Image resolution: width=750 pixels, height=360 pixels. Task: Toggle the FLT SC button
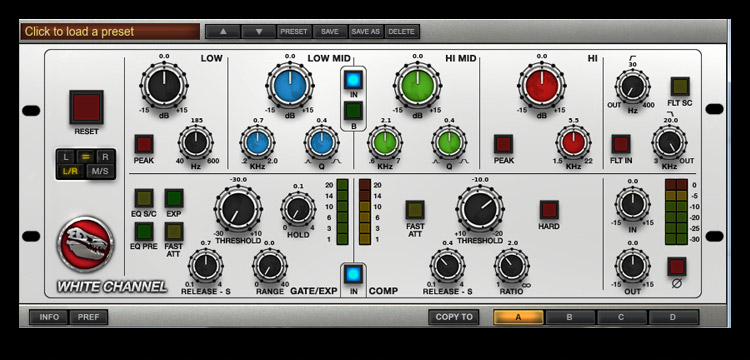(x=680, y=87)
